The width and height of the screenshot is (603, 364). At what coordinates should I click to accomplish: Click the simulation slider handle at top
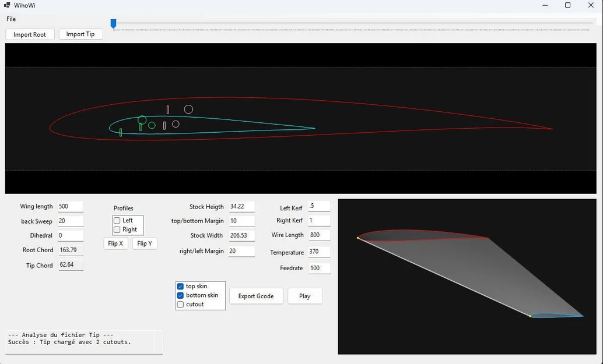(x=113, y=23)
